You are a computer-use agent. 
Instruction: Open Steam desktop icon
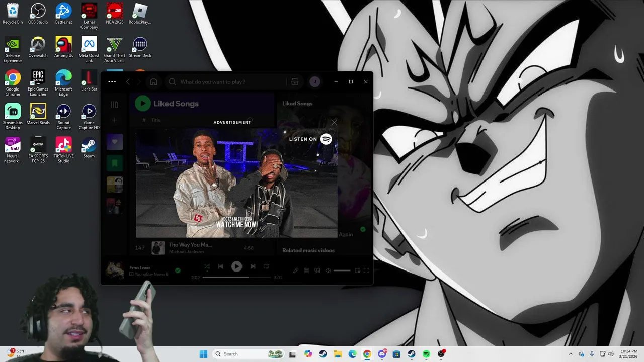pos(89,148)
